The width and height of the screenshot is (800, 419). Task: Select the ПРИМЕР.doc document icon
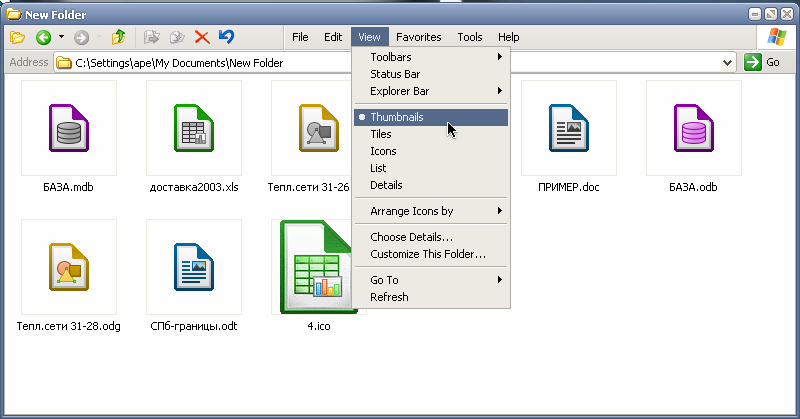pos(568,130)
